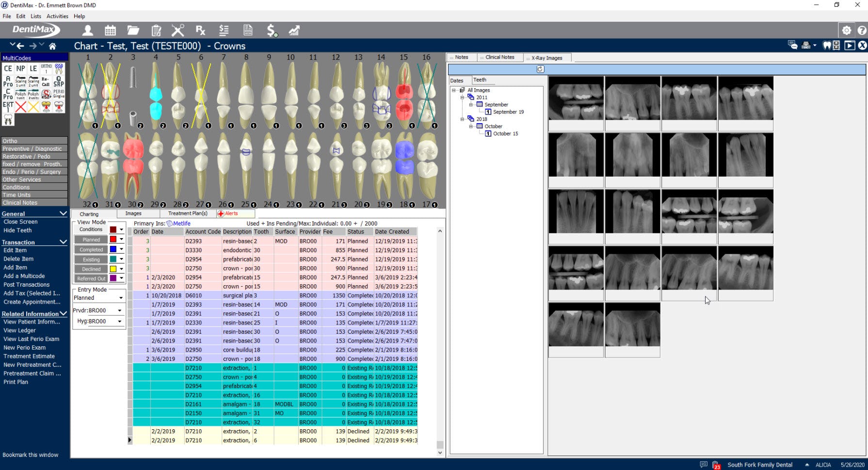Viewport: 868px width, 470px height.
Task: Toggle the Completed view mode filter
Action: [x=90, y=249]
